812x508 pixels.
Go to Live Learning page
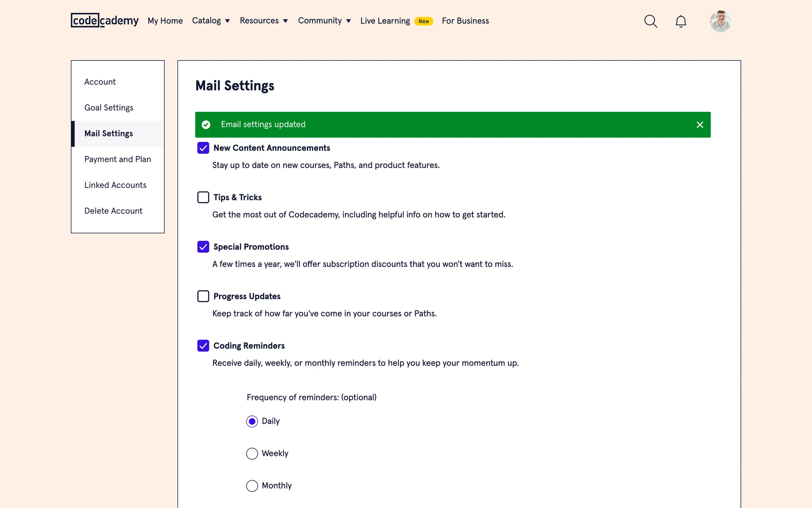(x=385, y=21)
